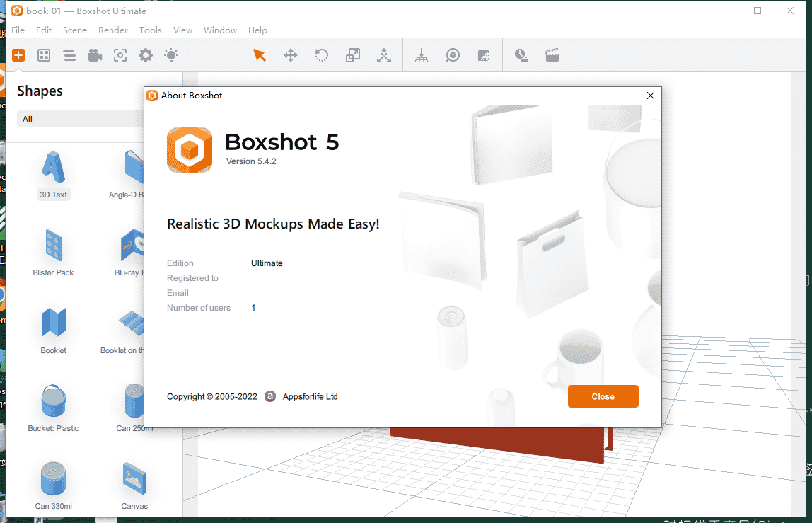Activate the rotate tool
The image size is (812, 523).
pyautogui.click(x=322, y=55)
